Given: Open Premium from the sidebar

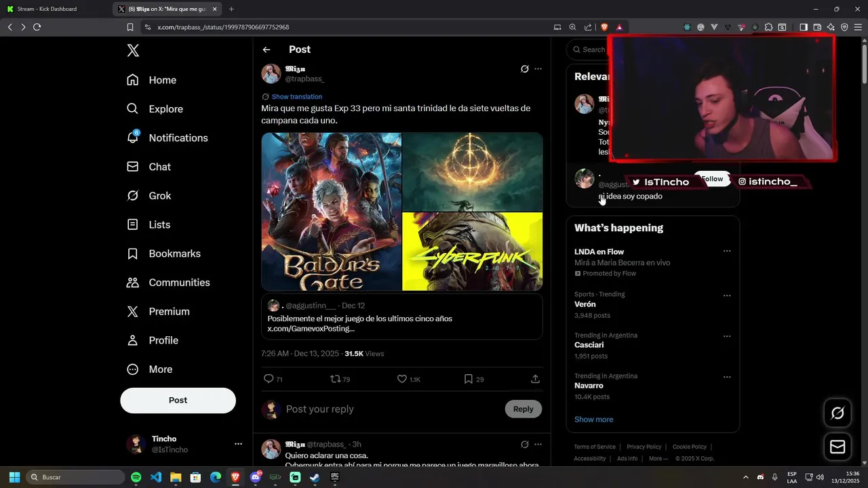Looking at the screenshot, I should click(x=158, y=312).
